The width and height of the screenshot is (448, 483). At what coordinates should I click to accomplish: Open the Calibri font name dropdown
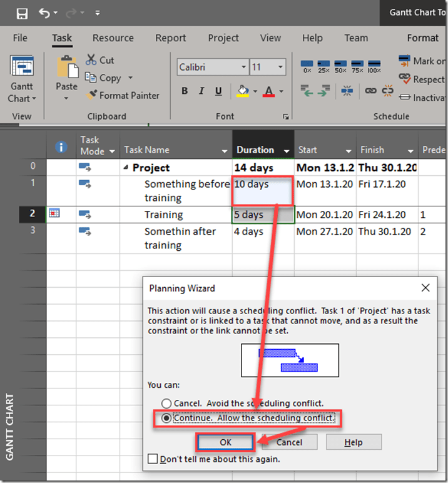(241, 67)
